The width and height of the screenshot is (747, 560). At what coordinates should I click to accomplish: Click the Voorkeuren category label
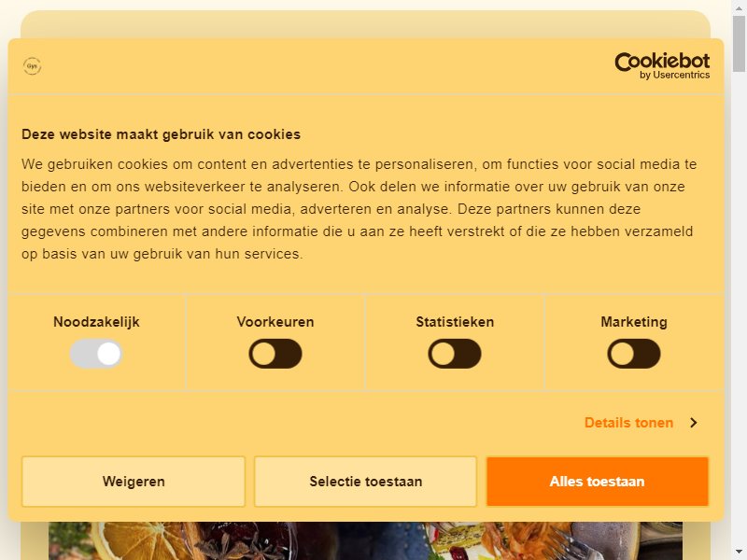tap(275, 322)
